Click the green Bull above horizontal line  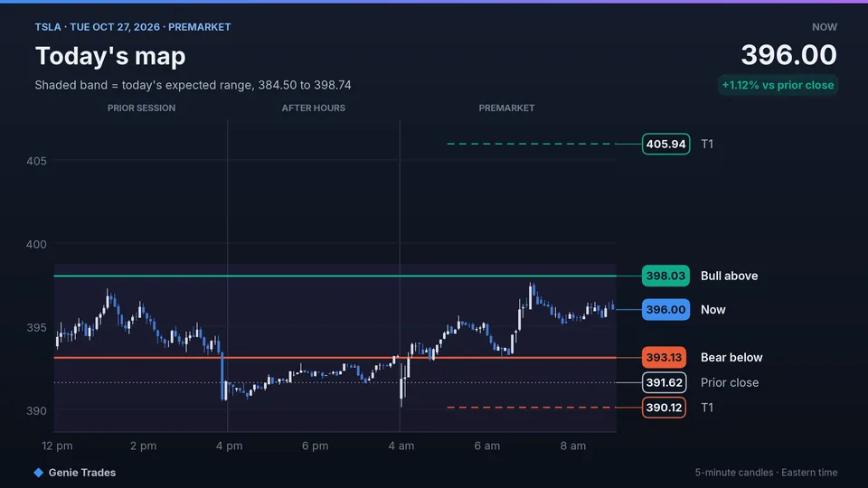(335, 276)
